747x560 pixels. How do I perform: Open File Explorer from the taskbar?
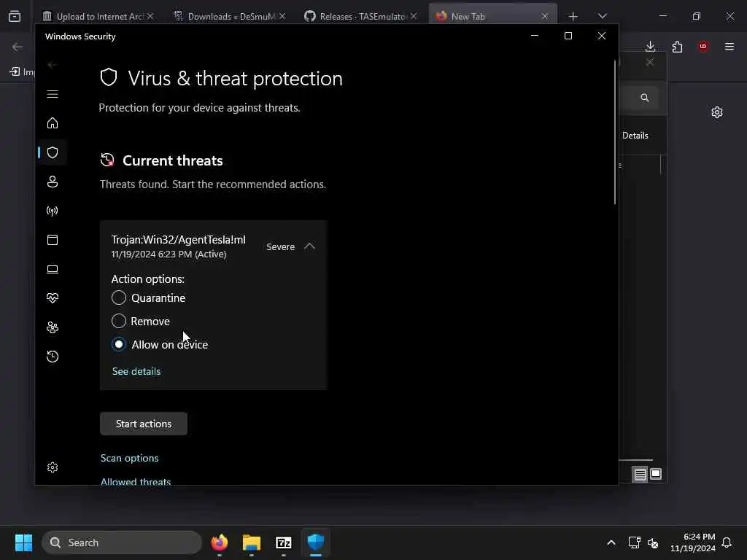[x=252, y=542]
